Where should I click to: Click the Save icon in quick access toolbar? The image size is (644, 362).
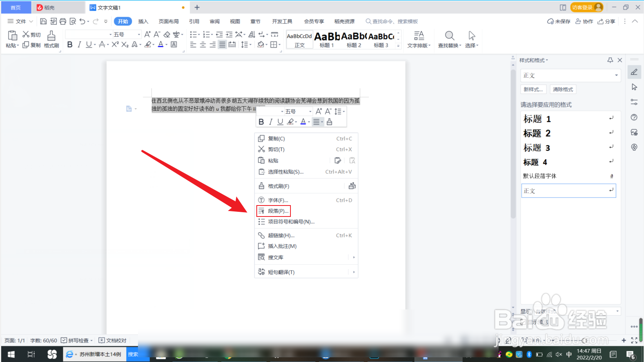pos(44,21)
